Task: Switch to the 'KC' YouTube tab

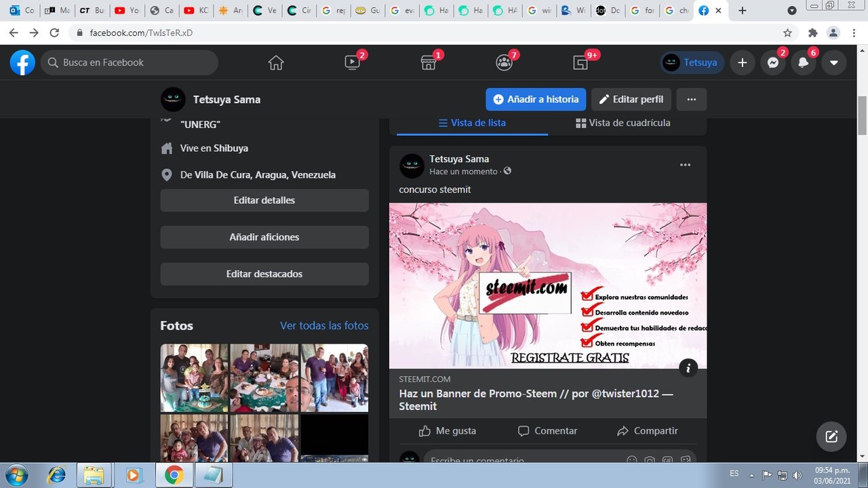Action: [196, 10]
